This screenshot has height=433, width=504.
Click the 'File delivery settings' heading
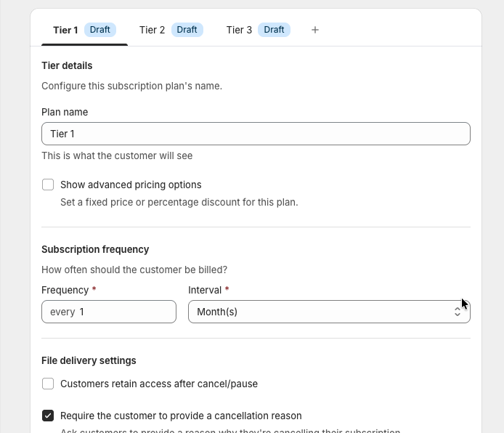point(89,360)
